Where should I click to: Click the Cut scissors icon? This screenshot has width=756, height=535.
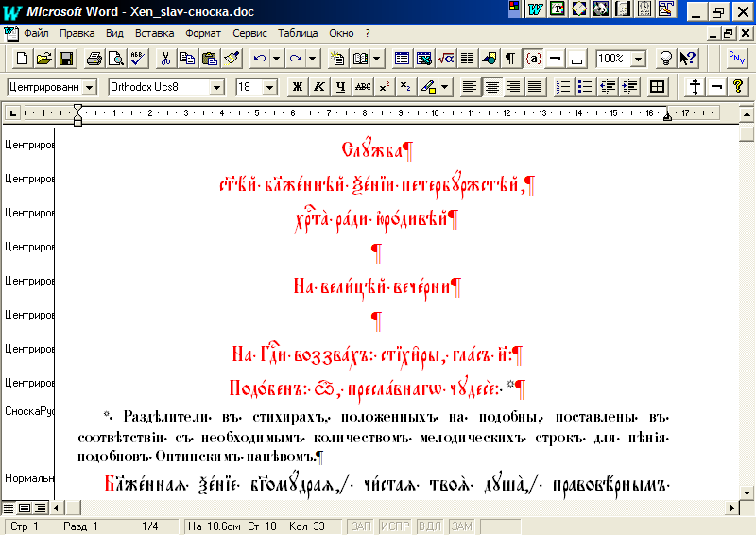tap(165, 59)
